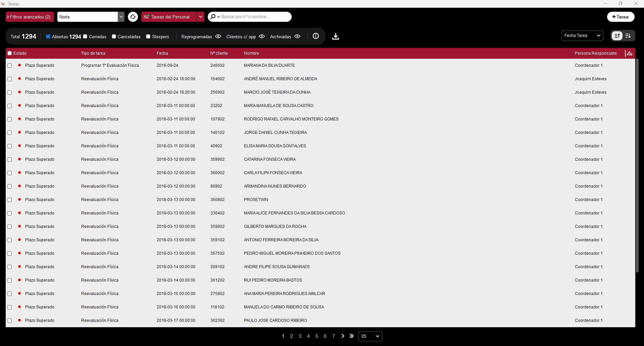644x346 pixels.
Task: Click the red status dot for RUI PEDRO MOREIRA BASTOS
Action: pyautogui.click(x=19, y=280)
